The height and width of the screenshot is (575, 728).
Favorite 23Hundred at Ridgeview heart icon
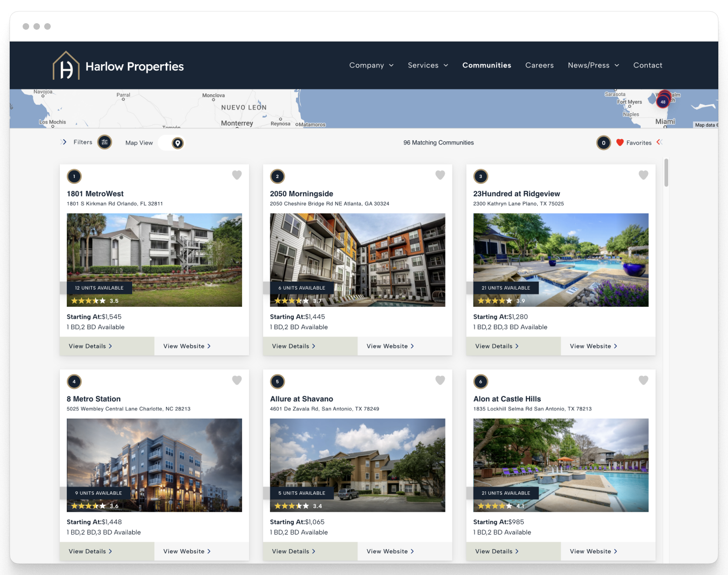click(x=643, y=175)
